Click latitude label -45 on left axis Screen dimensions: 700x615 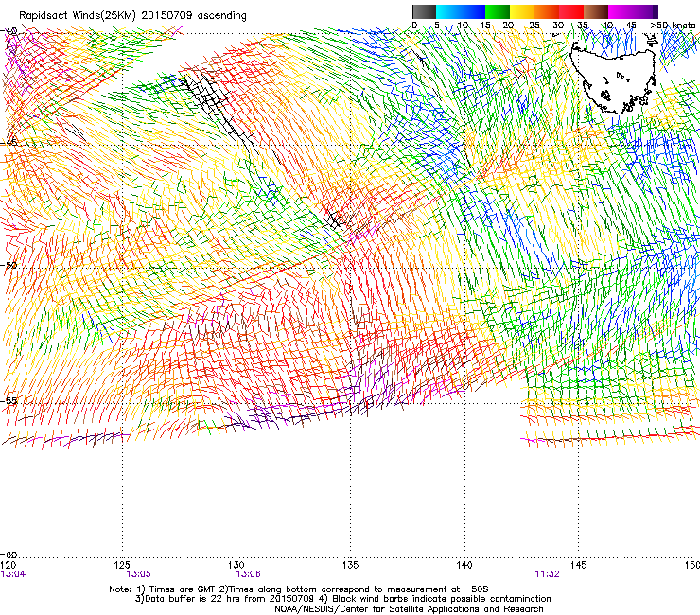(x=9, y=143)
